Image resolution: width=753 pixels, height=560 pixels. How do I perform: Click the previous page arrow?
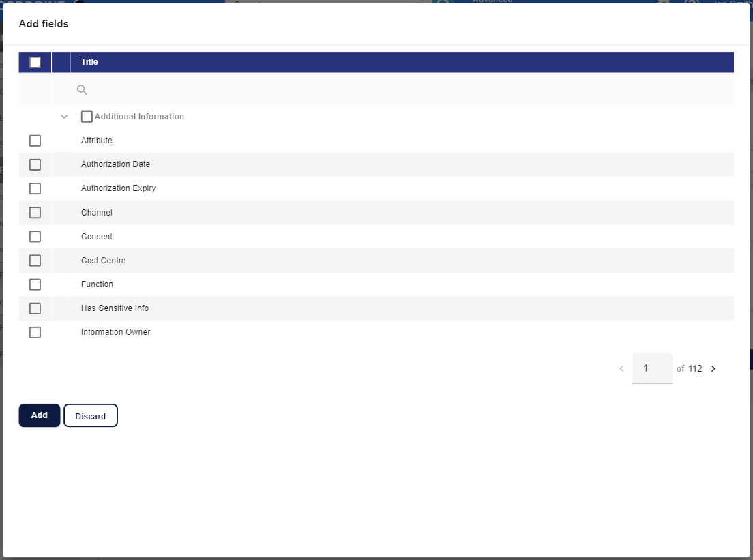tap(621, 369)
